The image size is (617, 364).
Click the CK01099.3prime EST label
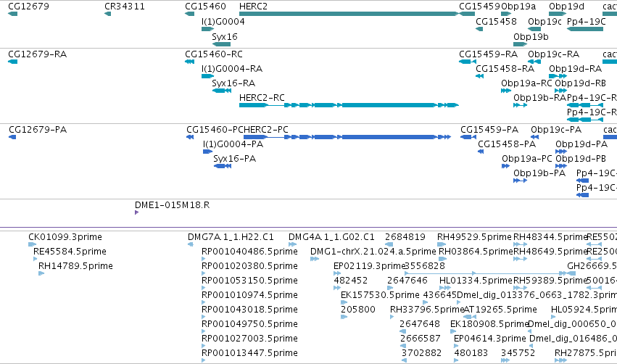tap(65, 237)
